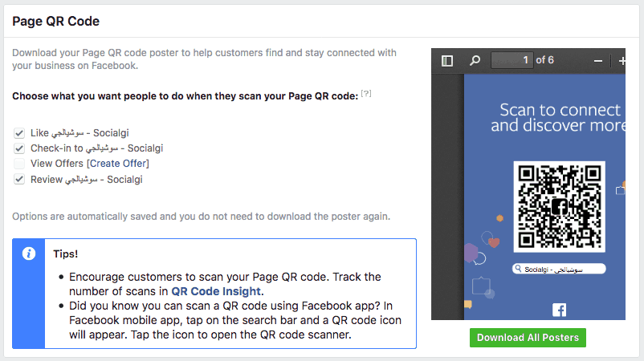Open the PDF search magnifier
The height and width of the screenshot is (361, 644).
[x=475, y=61]
